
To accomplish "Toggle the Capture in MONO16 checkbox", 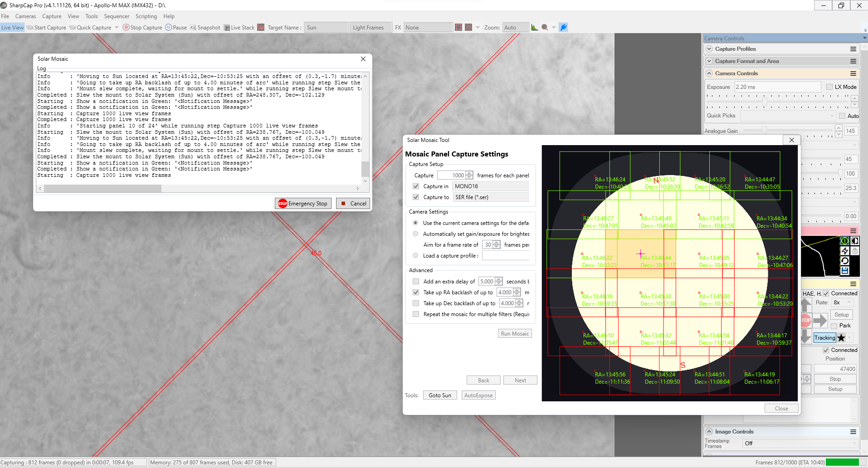I will coord(416,186).
